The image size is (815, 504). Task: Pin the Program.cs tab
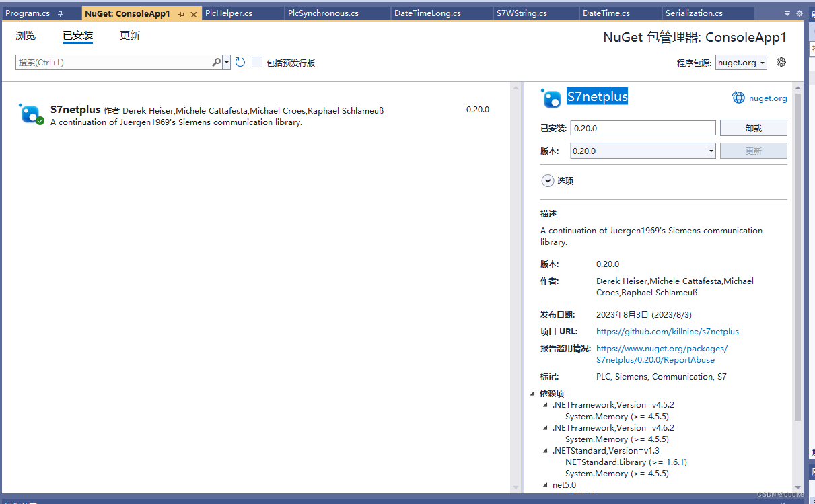coord(60,13)
